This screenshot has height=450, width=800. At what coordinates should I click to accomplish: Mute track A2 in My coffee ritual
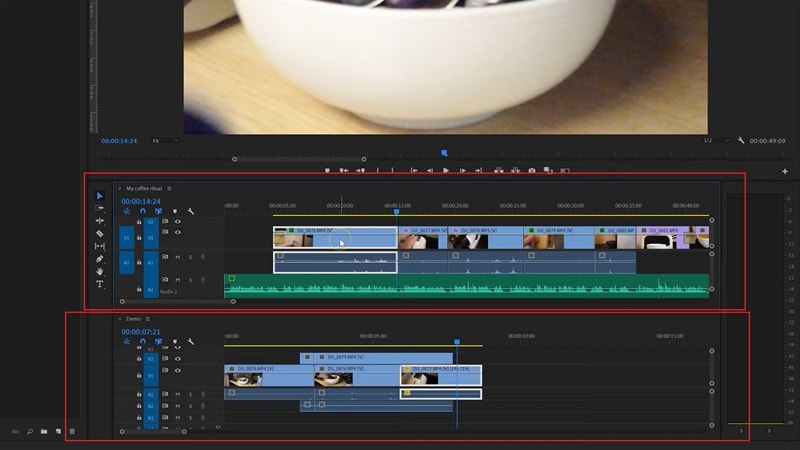(178, 280)
